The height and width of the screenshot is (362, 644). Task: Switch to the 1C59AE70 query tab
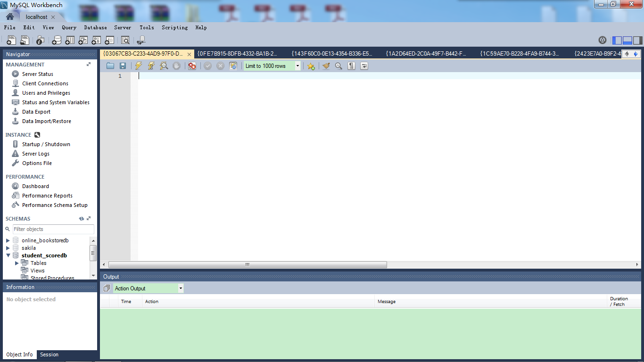(520, 54)
